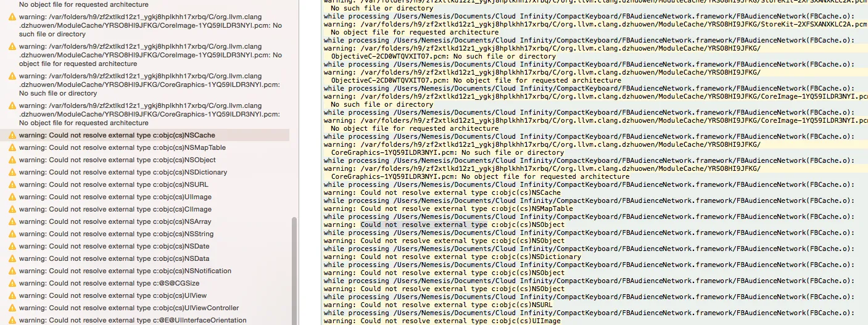
Task: Click the issue list vertical scrollbar
Action: [294, 271]
